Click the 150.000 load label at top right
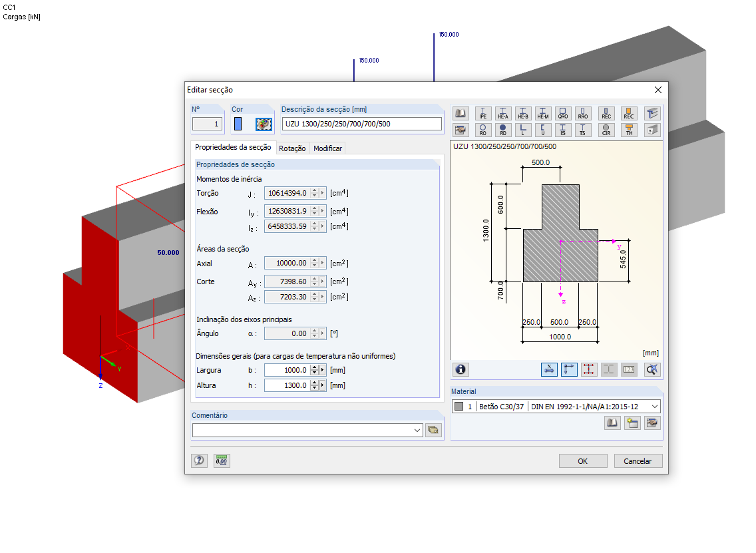The width and height of the screenshot is (756, 553). click(x=449, y=35)
